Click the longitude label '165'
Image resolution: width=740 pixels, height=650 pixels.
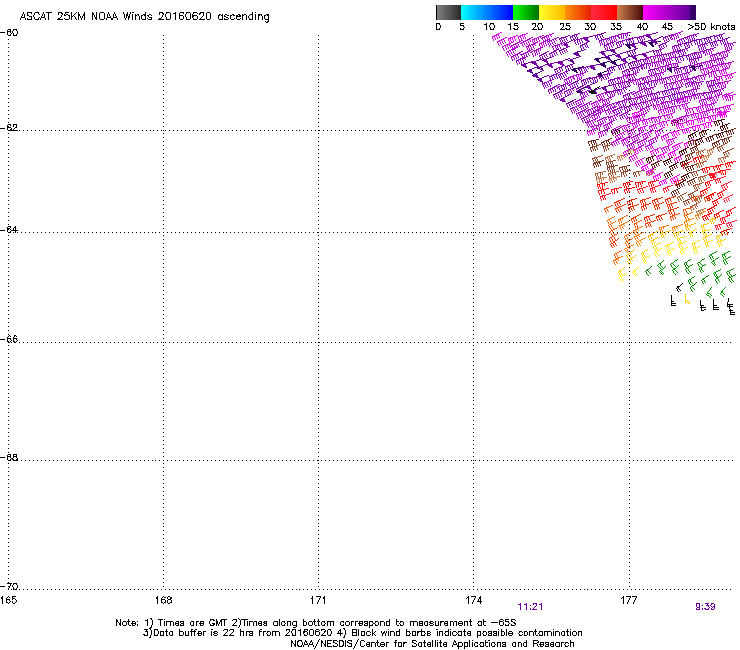pyautogui.click(x=8, y=600)
